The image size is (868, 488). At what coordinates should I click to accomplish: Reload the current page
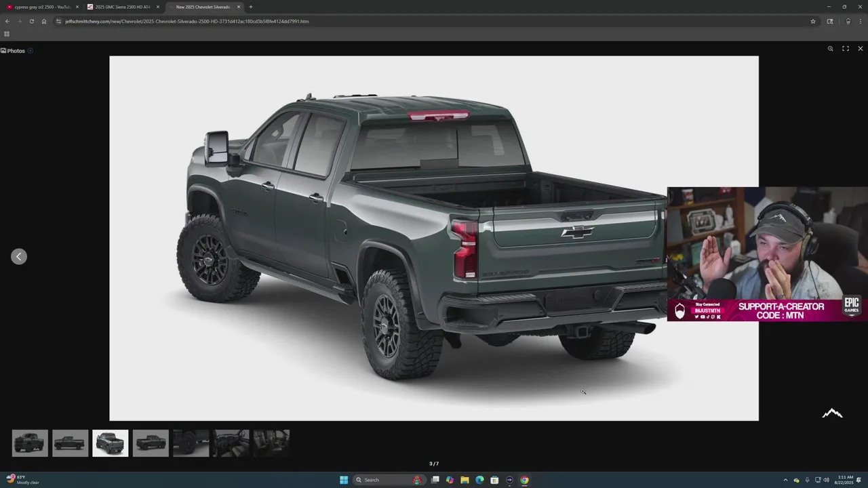(31, 21)
